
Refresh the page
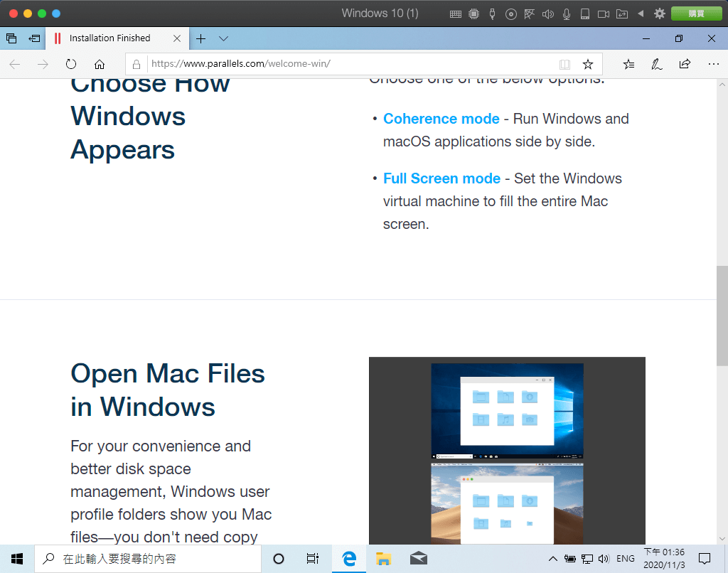point(71,64)
